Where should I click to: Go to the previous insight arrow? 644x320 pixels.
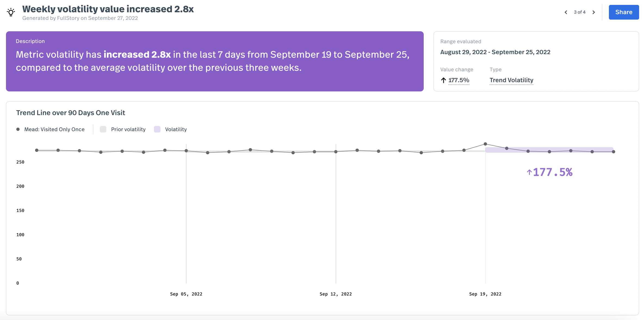pos(566,12)
